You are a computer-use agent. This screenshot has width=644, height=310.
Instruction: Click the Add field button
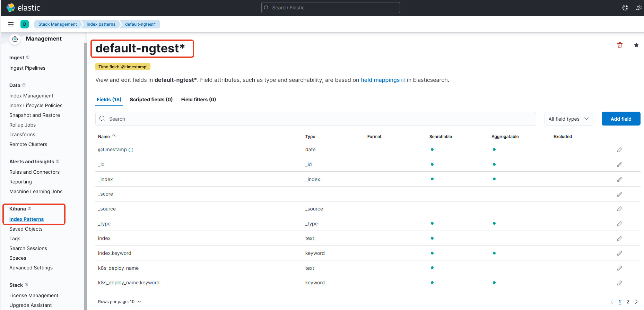tap(621, 119)
